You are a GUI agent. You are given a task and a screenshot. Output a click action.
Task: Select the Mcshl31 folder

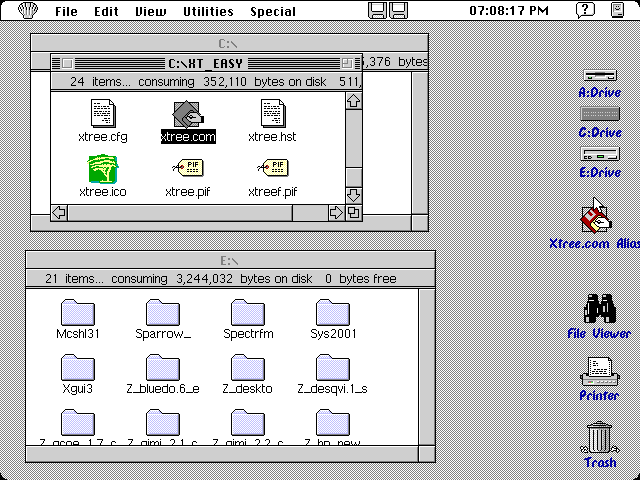point(78,312)
